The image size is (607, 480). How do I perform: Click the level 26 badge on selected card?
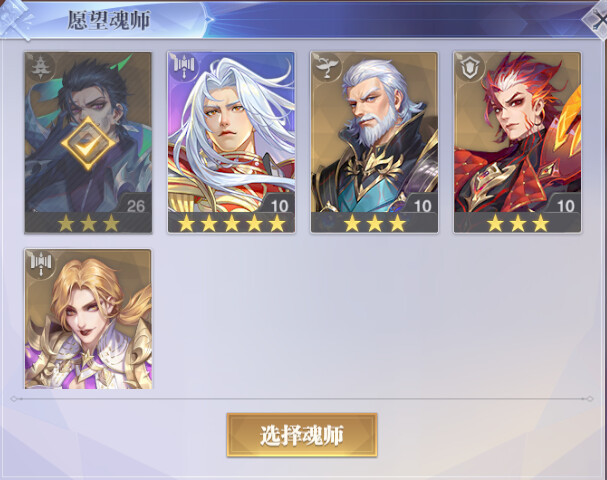(x=134, y=204)
